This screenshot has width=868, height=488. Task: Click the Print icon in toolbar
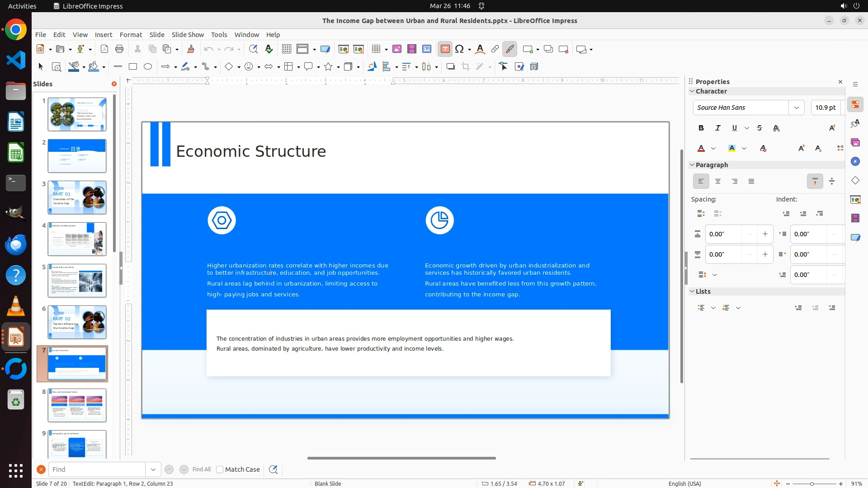[x=119, y=49]
